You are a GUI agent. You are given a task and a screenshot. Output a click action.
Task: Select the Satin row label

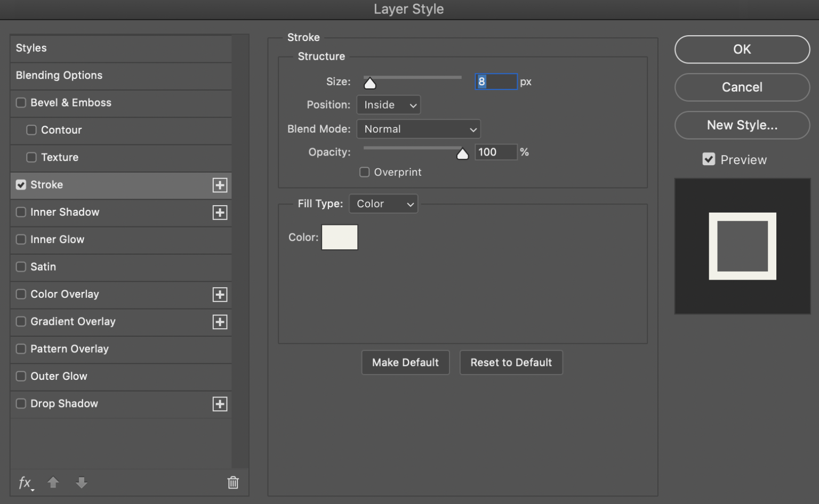tap(43, 266)
